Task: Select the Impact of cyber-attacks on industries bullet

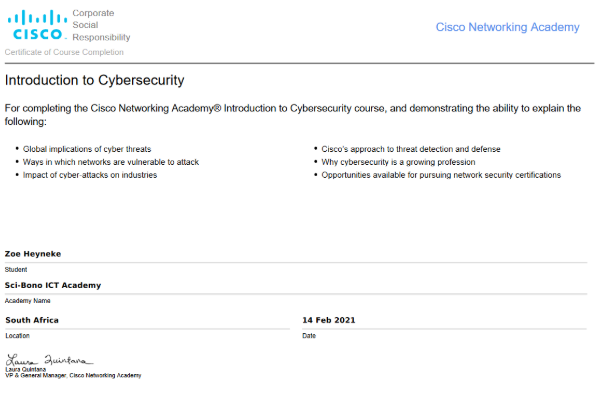Action: point(90,175)
